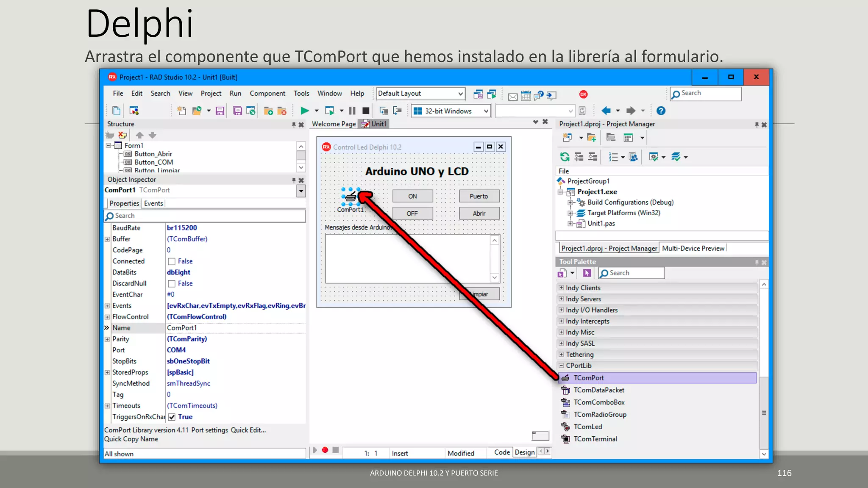This screenshot has height=488, width=868.
Task: Switch to the Welcome Page tab
Action: click(x=334, y=124)
